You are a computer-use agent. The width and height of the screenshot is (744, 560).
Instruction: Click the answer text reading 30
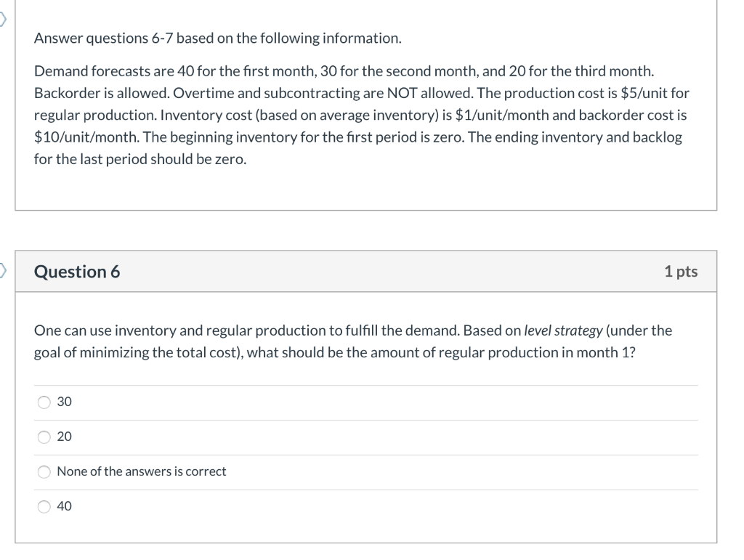(x=62, y=402)
